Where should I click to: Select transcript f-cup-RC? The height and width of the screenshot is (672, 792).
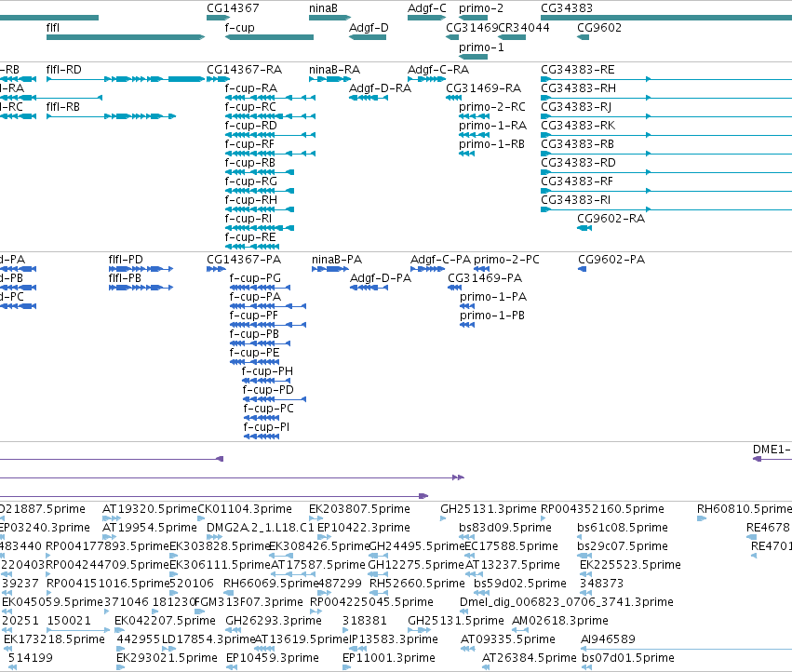point(250,107)
